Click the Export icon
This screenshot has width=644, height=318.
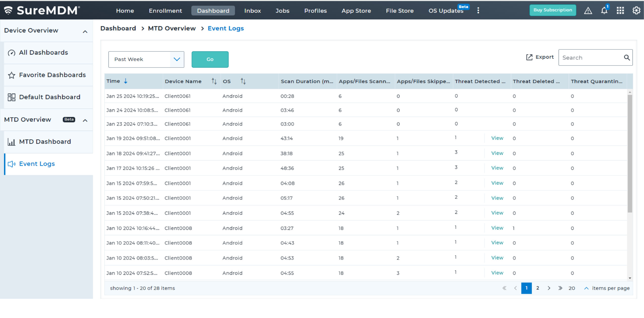click(529, 57)
